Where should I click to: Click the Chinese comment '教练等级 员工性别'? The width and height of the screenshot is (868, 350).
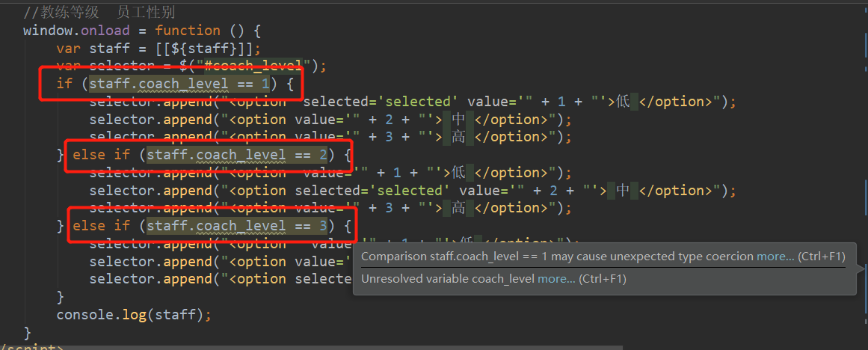tap(108, 12)
